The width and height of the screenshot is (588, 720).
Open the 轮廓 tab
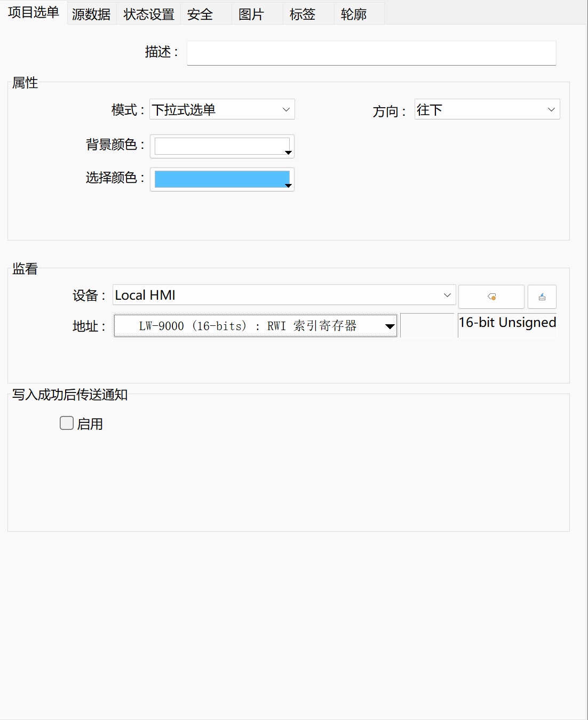click(354, 14)
